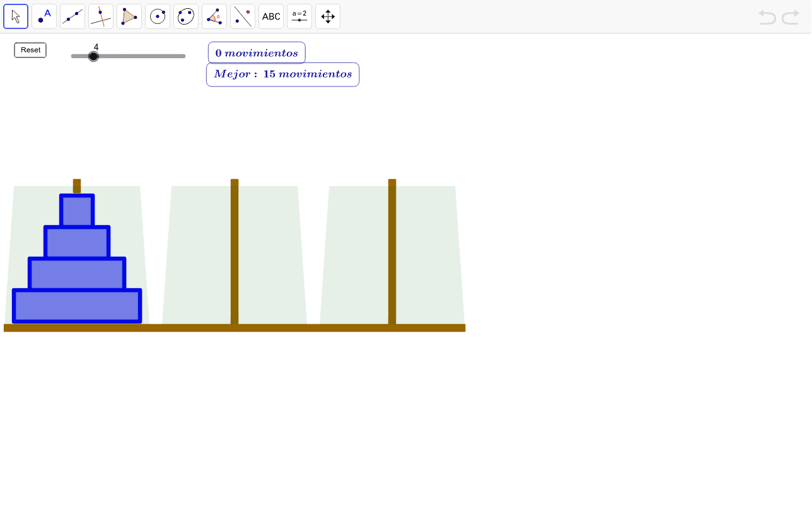Click the Undo arrow
Screen dimensions: 812x526
[767, 17]
